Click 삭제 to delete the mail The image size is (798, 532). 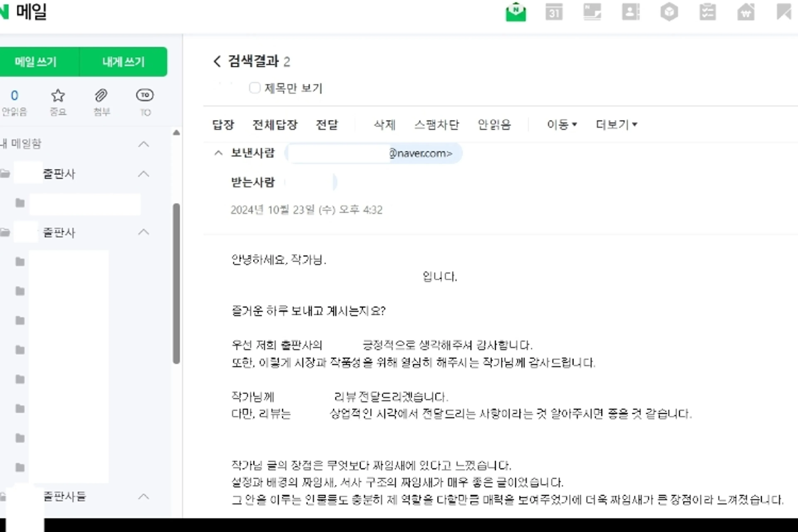coord(384,124)
